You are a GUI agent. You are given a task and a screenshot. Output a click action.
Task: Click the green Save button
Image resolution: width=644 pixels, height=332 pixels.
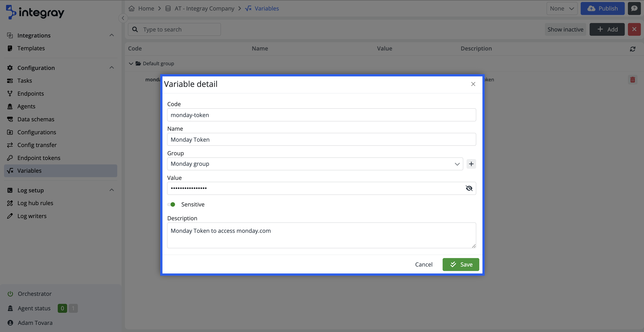coord(461,264)
